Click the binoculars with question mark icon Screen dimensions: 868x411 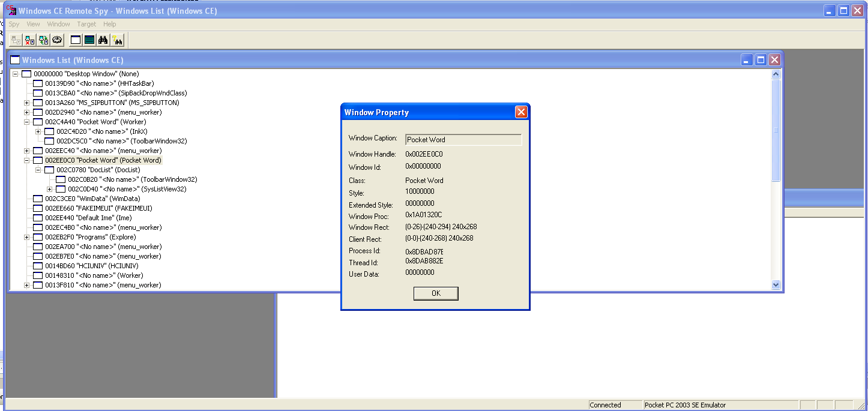click(117, 40)
